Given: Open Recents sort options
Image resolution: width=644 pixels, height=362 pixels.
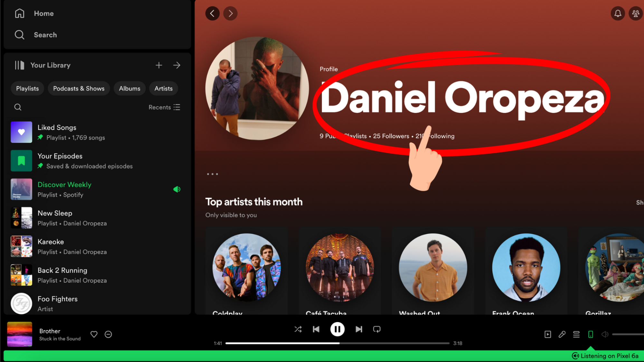Looking at the screenshot, I should 164,107.
